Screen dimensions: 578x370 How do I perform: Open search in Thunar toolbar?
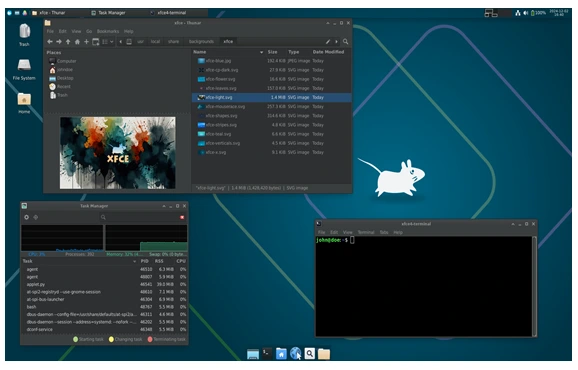[x=345, y=42]
